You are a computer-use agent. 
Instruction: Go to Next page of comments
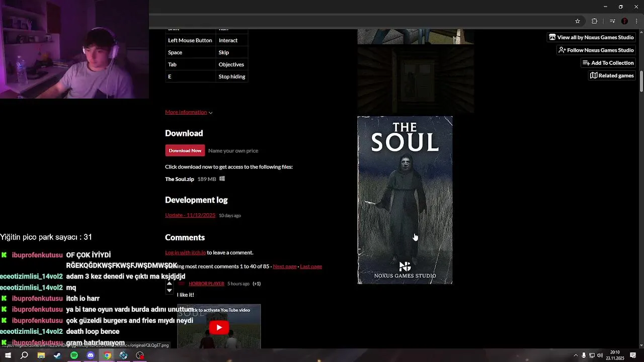click(x=284, y=266)
